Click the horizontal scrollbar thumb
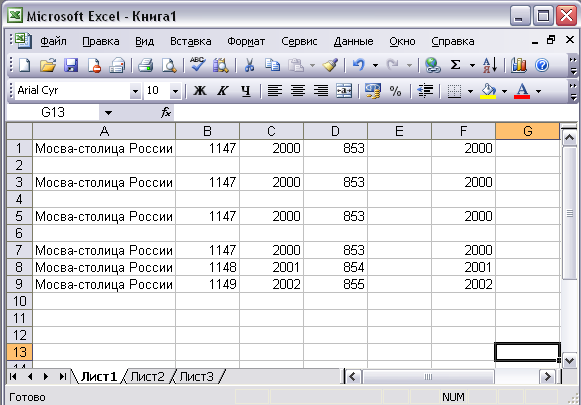 [x=428, y=377]
